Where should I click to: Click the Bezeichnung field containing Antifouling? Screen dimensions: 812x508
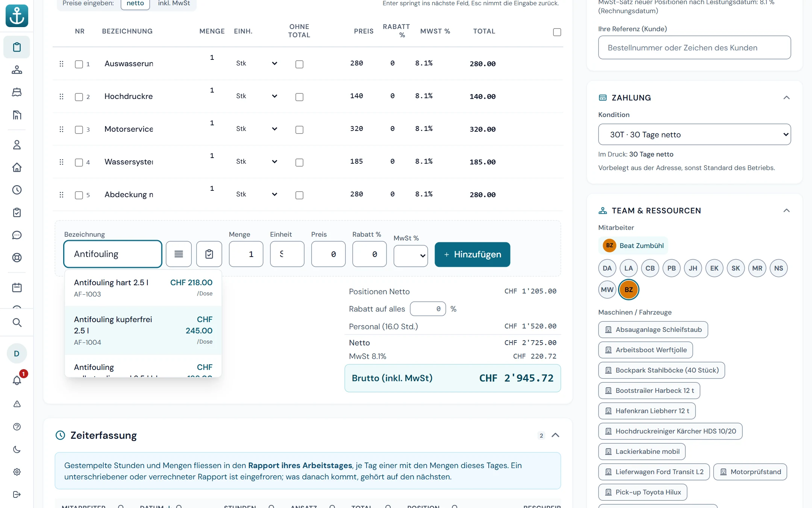[113, 254]
